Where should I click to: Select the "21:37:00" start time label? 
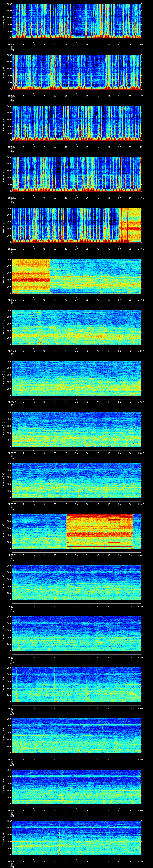(x=12, y=453)
